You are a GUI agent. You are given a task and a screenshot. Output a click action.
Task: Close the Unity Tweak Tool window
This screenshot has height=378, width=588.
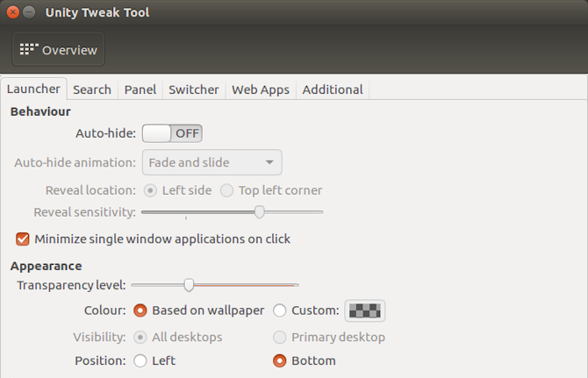tap(13, 12)
